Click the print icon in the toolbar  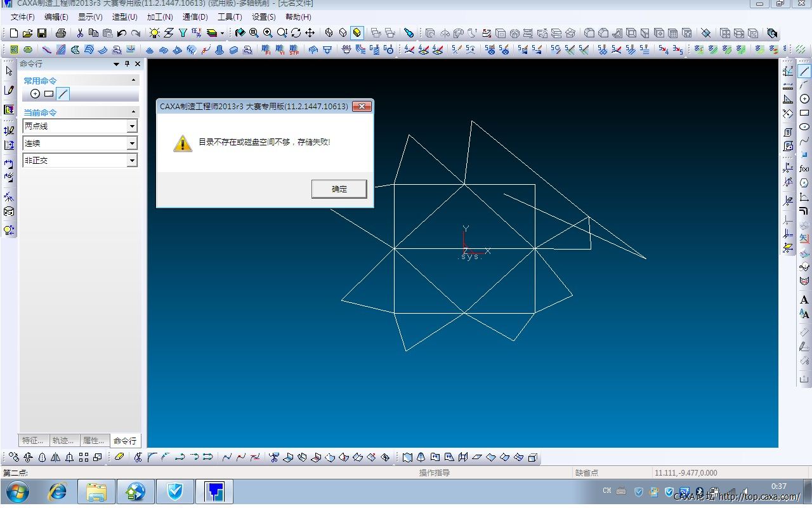(61, 33)
